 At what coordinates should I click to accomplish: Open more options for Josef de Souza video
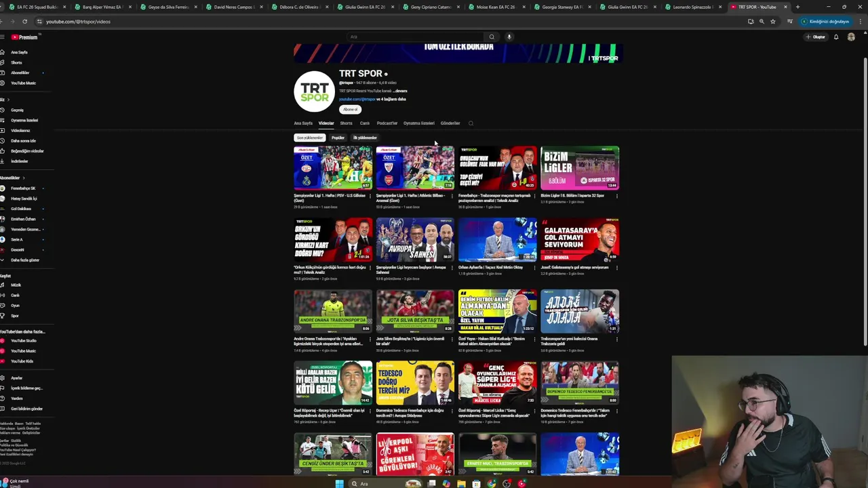pos(616,268)
